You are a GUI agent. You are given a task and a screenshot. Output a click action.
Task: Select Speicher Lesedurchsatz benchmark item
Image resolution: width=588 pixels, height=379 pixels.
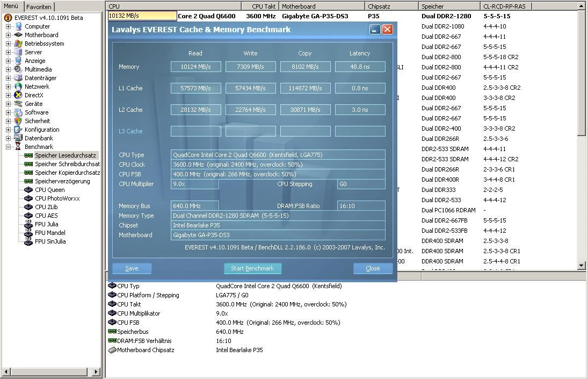coord(66,155)
